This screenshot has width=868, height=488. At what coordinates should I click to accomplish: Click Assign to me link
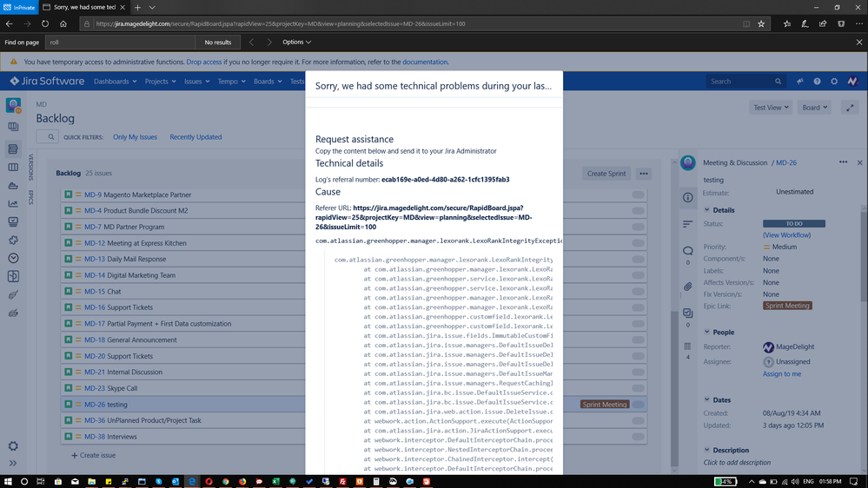tap(782, 374)
